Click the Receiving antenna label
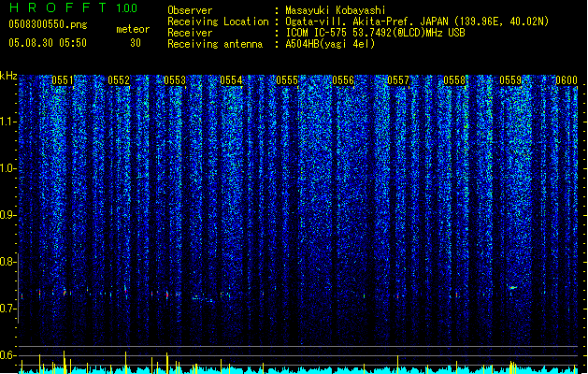 215,44
